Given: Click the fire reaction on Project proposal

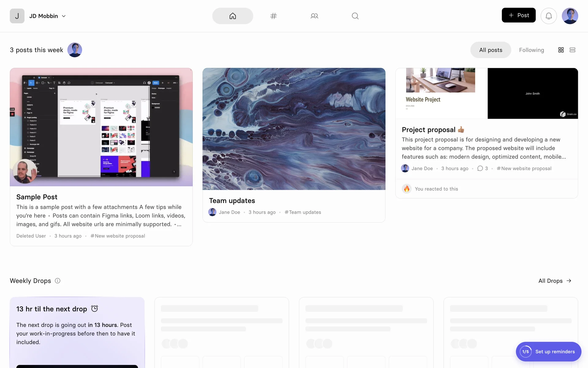Looking at the screenshot, I should point(406,189).
